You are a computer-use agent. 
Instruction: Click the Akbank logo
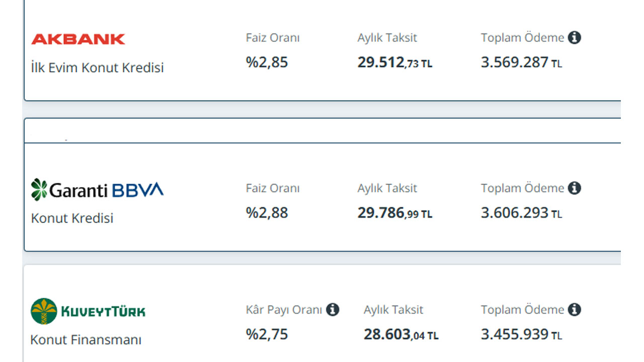[78, 39]
